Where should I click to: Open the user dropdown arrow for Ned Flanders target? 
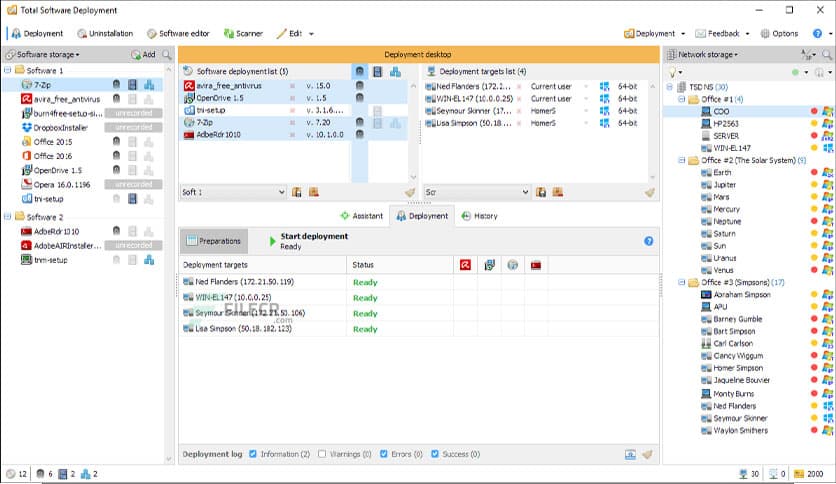[586, 86]
